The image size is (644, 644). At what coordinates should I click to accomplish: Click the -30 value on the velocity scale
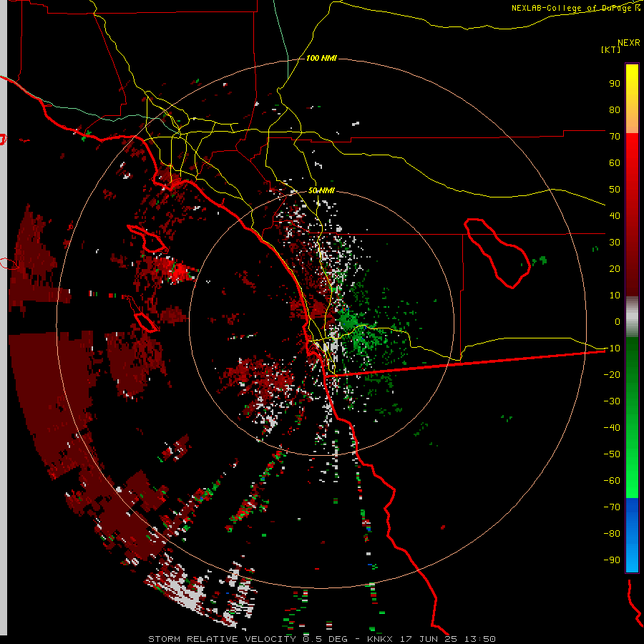tap(612, 401)
